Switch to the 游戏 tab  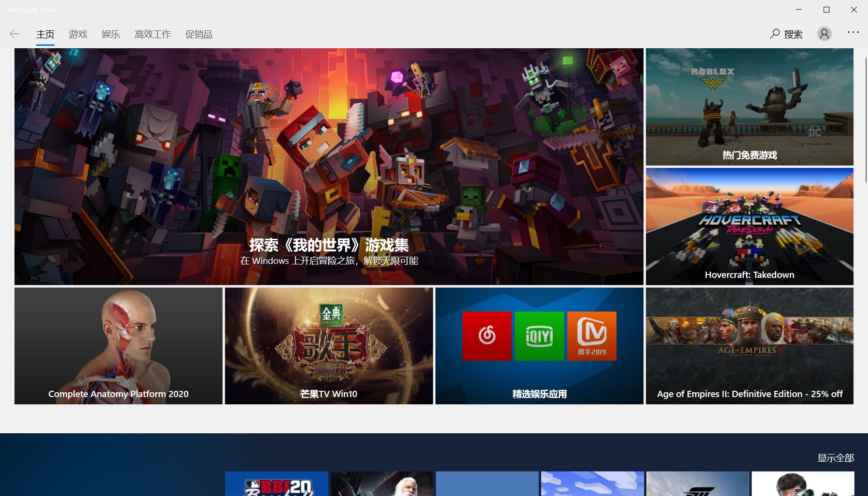78,34
